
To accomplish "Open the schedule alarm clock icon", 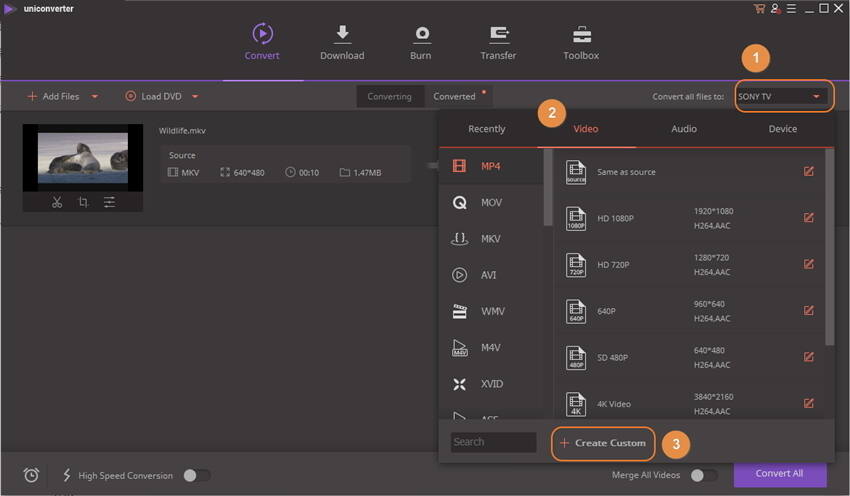I will point(31,475).
